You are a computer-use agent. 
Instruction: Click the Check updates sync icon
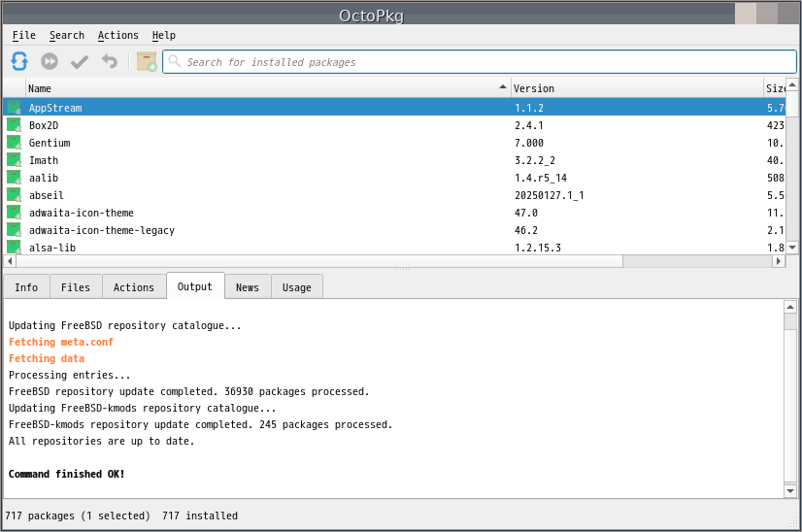19,61
